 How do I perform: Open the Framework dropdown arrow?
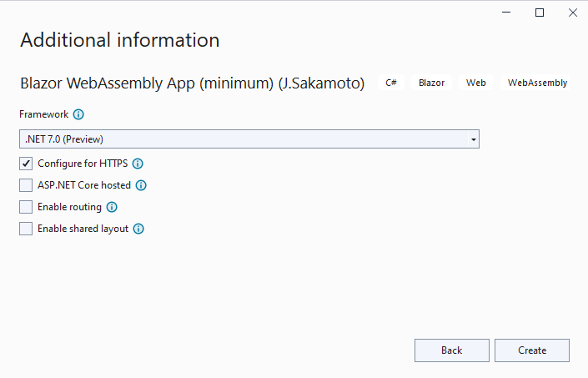[x=473, y=139]
